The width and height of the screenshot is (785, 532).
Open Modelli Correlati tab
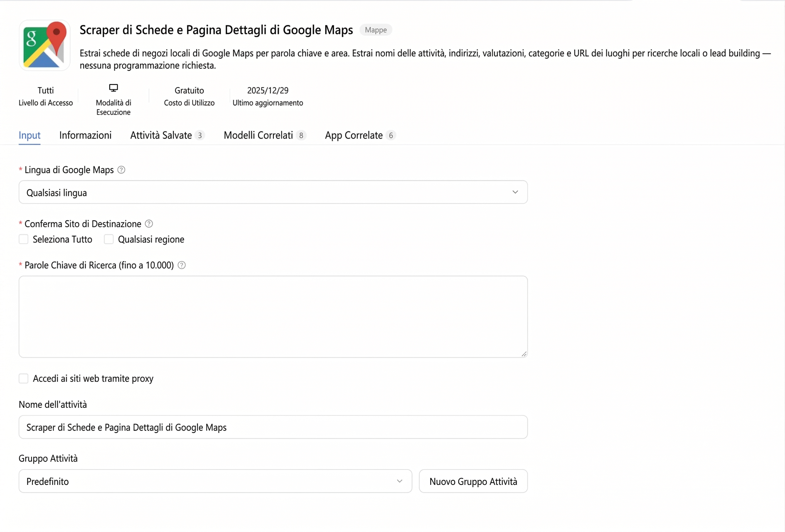[265, 135]
